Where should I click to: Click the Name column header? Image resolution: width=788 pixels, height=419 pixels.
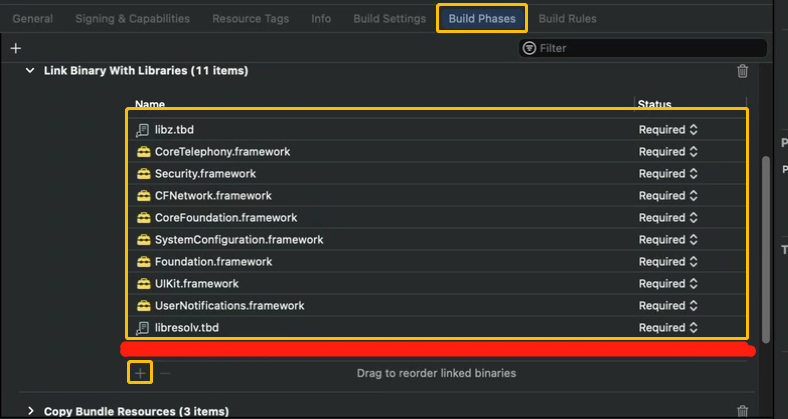150,104
